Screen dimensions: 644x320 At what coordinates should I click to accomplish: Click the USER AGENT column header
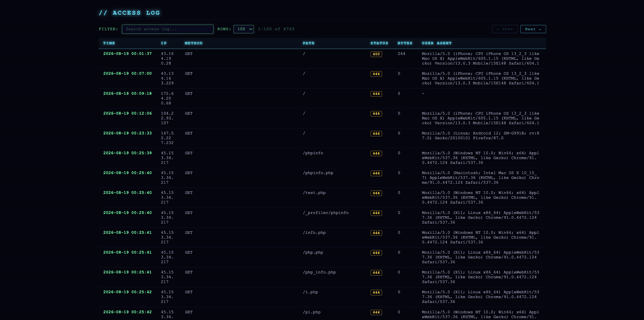coord(436,43)
